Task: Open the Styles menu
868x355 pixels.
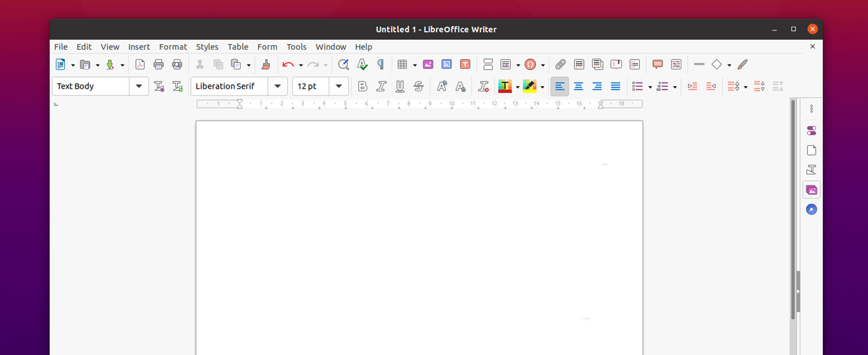Action: pos(207,47)
